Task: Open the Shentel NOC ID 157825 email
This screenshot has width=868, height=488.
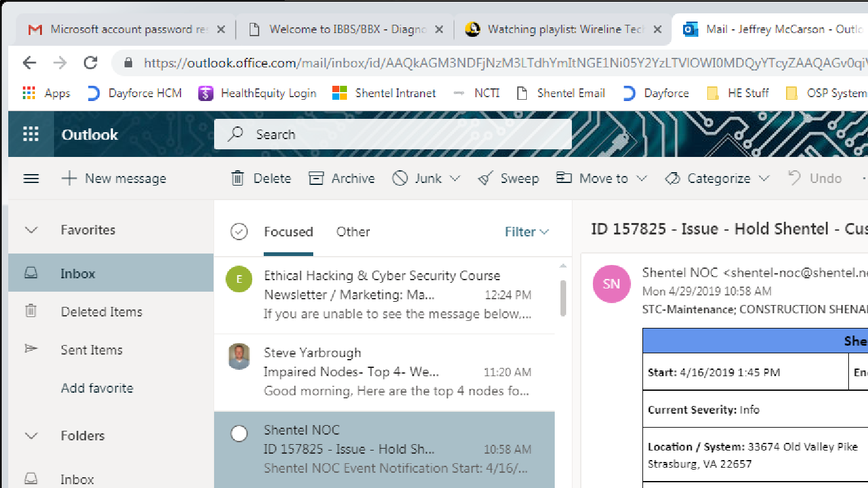Action: tap(384, 449)
